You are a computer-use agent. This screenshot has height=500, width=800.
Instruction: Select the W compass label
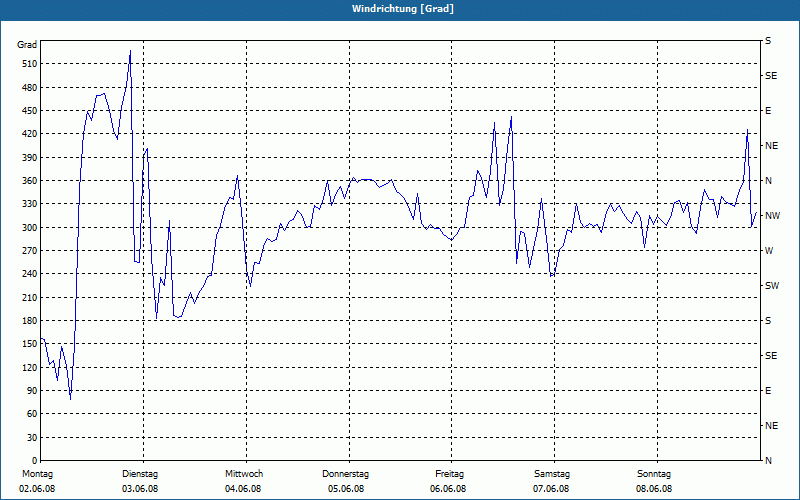click(x=769, y=251)
